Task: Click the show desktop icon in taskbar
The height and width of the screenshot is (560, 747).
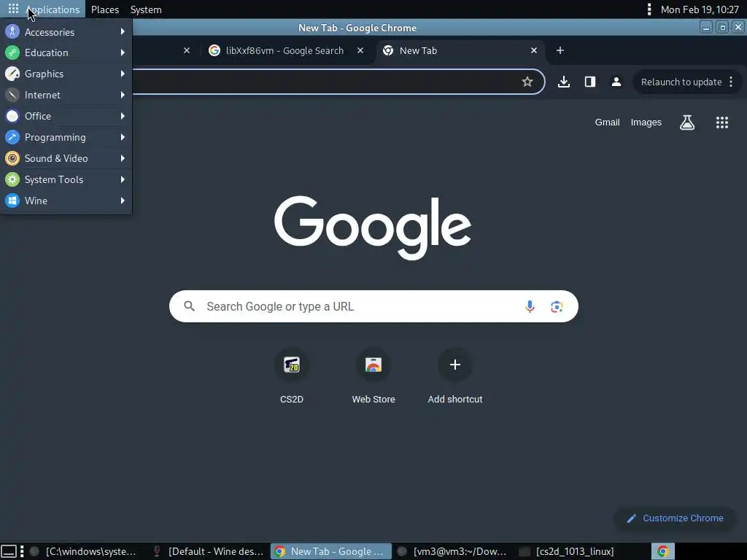Action: tap(9, 551)
